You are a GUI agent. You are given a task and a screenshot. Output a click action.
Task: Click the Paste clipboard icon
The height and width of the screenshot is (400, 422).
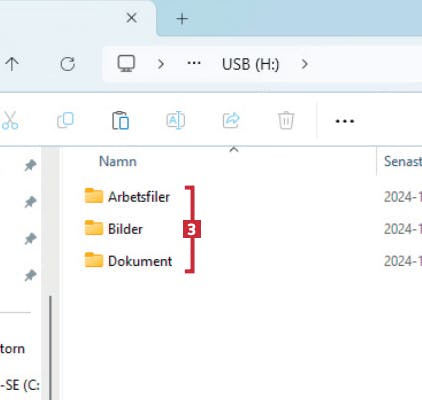click(x=120, y=120)
